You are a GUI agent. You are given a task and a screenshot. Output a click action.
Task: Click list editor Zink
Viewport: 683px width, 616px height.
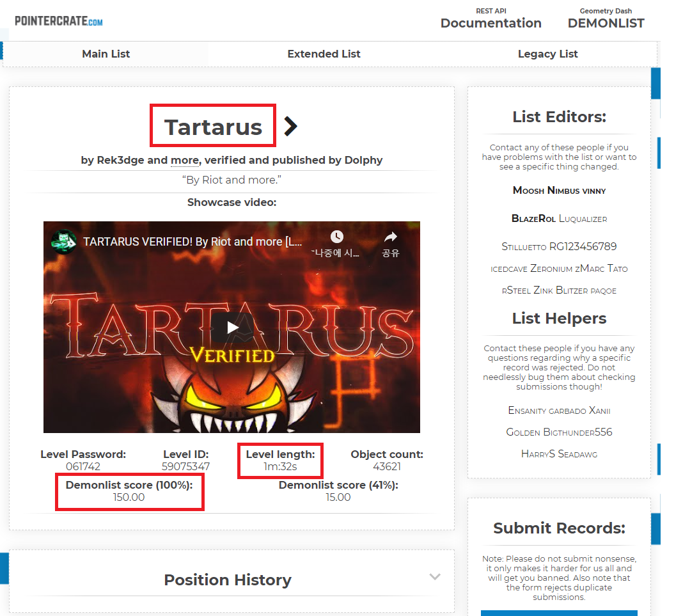coord(543,290)
